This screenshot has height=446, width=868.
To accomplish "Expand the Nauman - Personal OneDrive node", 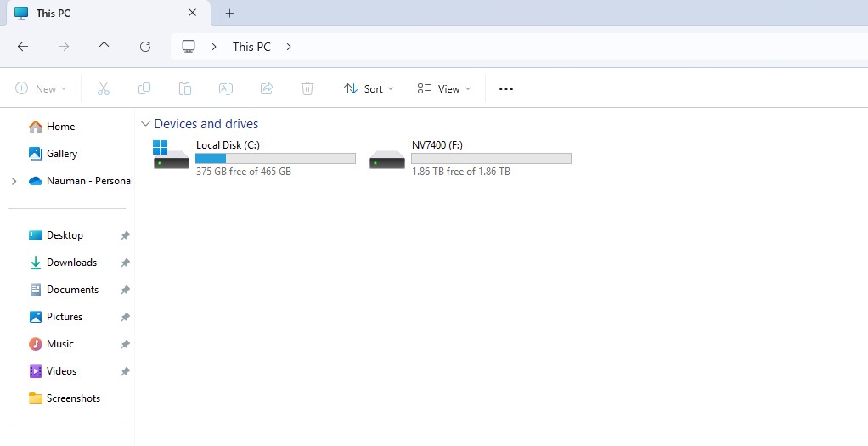I will (x=14, y=181).
